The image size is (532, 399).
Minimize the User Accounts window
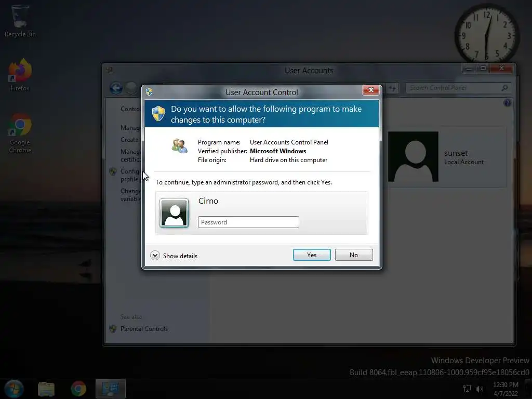point(469,69)
